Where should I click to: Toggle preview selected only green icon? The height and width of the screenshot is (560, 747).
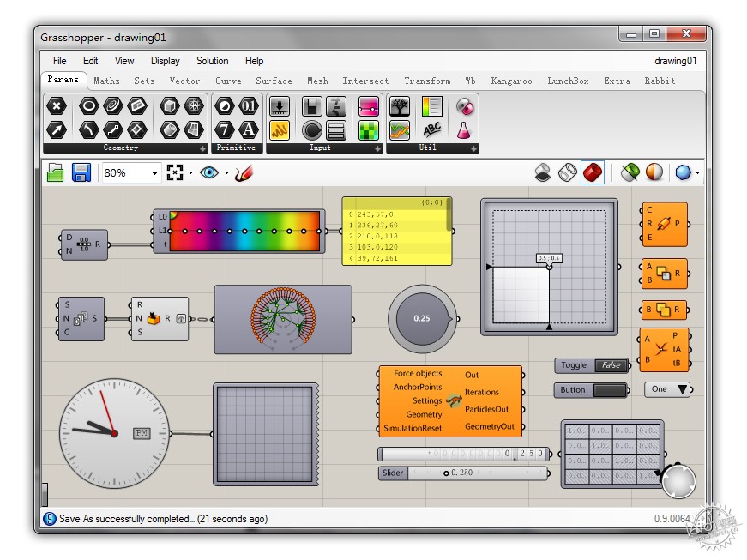(x=630, y=172)
